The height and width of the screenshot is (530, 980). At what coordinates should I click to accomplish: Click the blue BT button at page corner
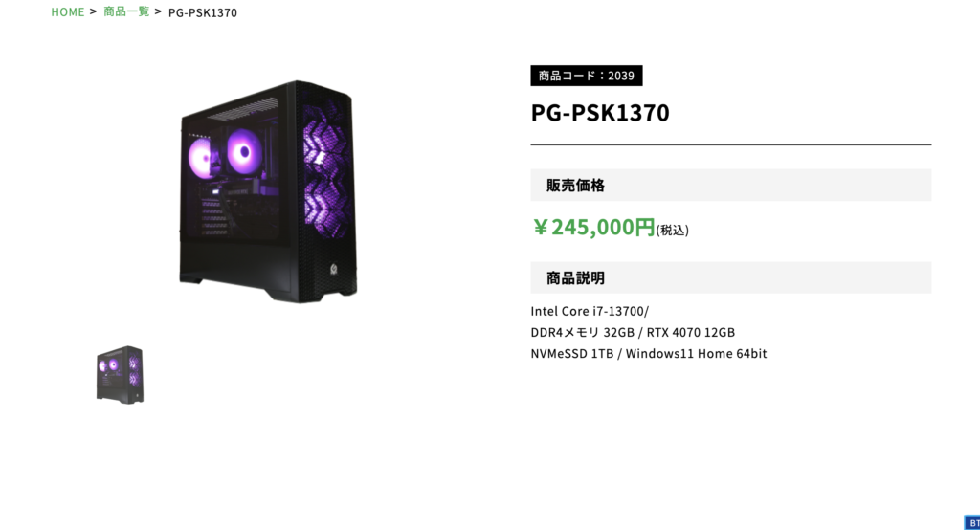point(972,523)
